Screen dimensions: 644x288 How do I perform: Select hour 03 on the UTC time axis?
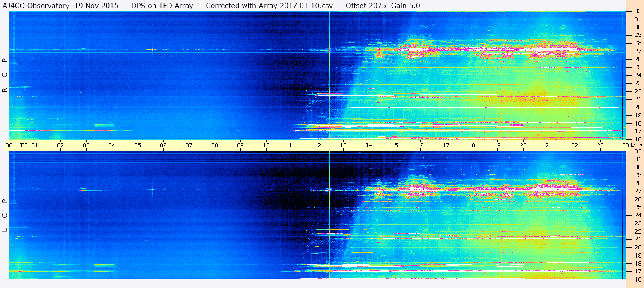coord(86,145)
